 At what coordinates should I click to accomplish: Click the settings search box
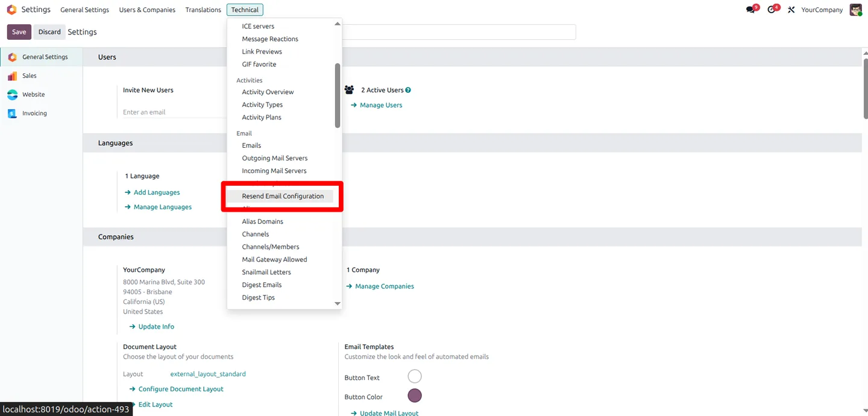coord(458,32)
